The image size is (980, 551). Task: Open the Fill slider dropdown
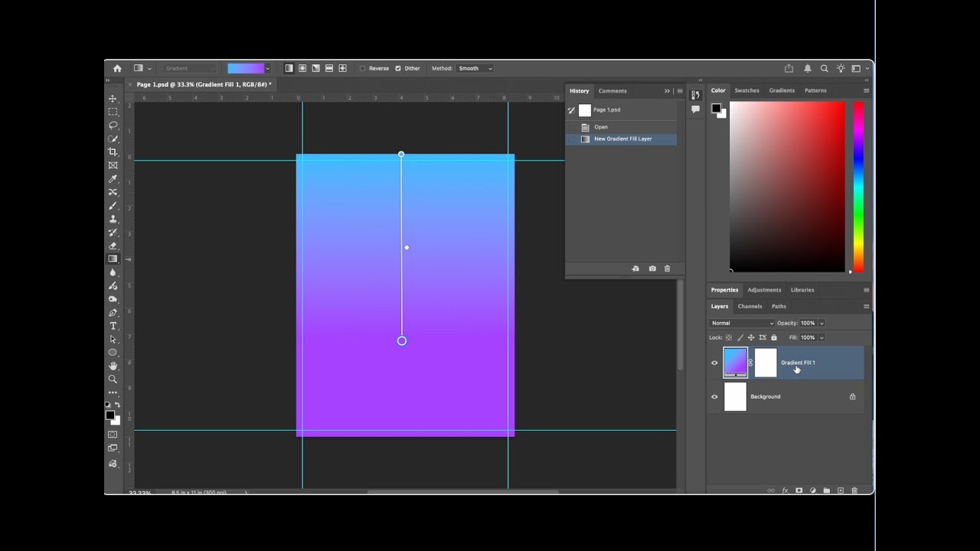tap(822, 337)
